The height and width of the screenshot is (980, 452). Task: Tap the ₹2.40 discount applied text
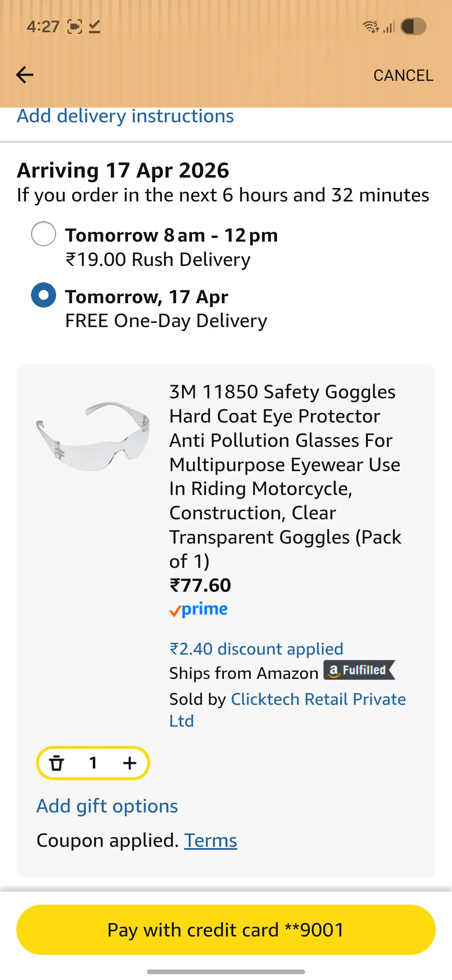tap(256, 649)
